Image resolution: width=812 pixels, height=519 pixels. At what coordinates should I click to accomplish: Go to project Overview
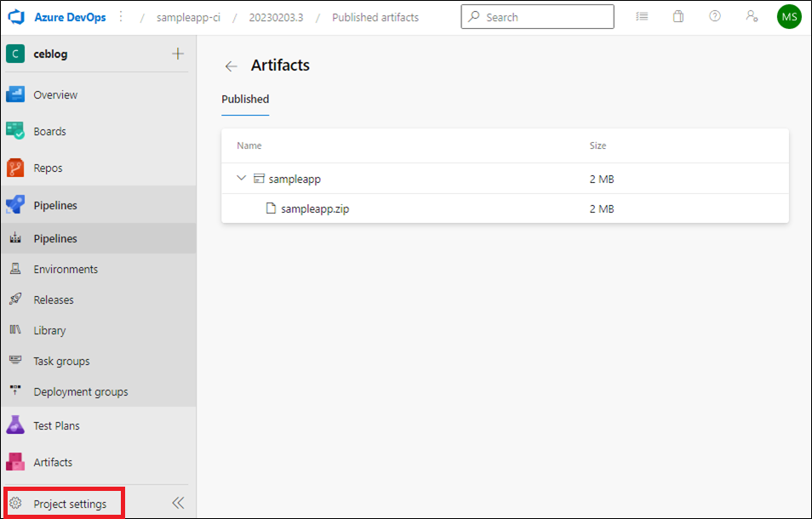pos(99,94)
